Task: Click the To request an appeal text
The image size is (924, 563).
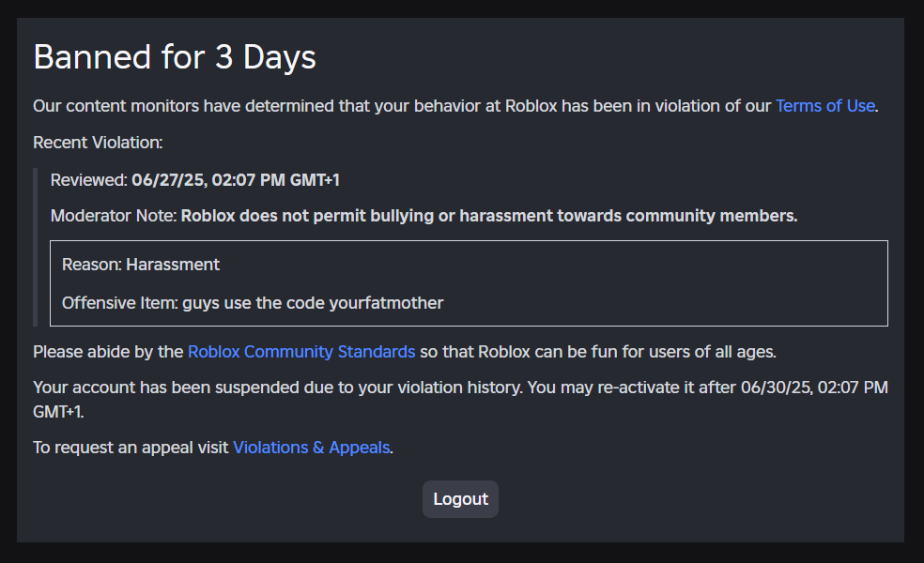Action: tap(131, 448)
